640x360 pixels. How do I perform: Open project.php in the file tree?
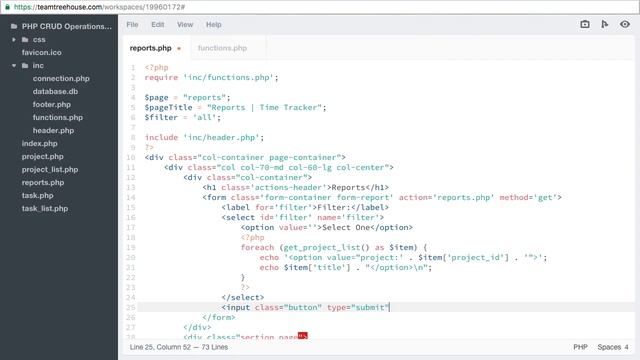(42, 157)
